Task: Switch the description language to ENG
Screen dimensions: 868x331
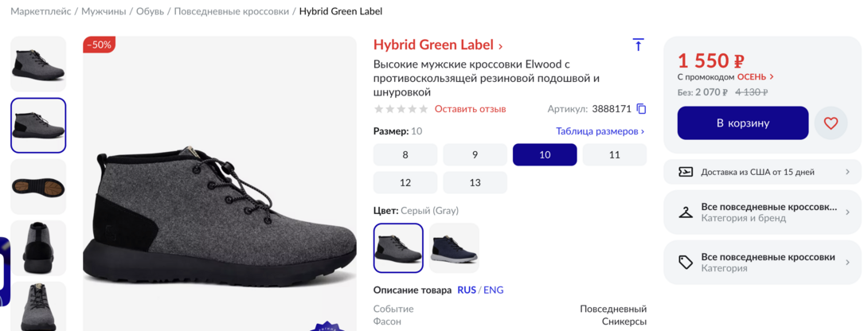Action: click(x=494, y=290)
